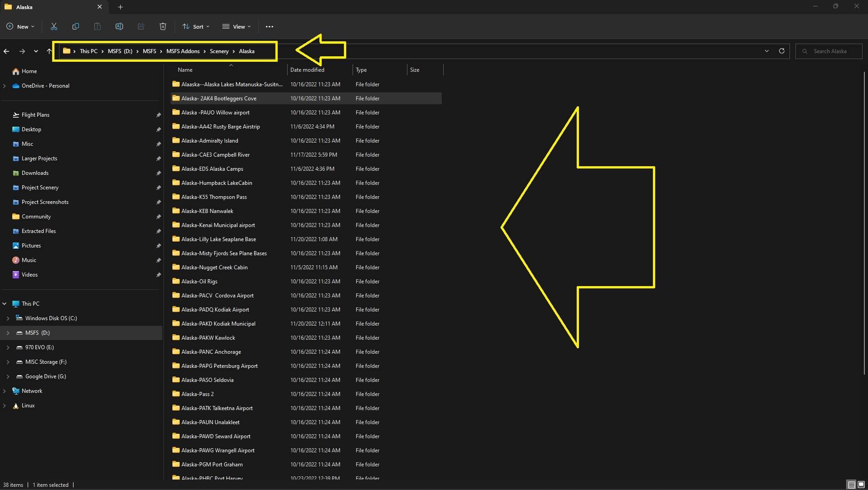Select MISC Storage (F:) drive
Viewport: 868px width, 490px height.
pos(46,362)
